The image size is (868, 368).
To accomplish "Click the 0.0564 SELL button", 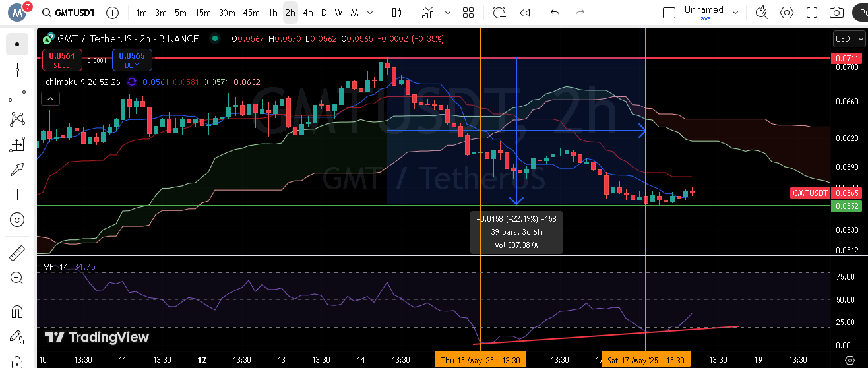I will tap(62, 60).
